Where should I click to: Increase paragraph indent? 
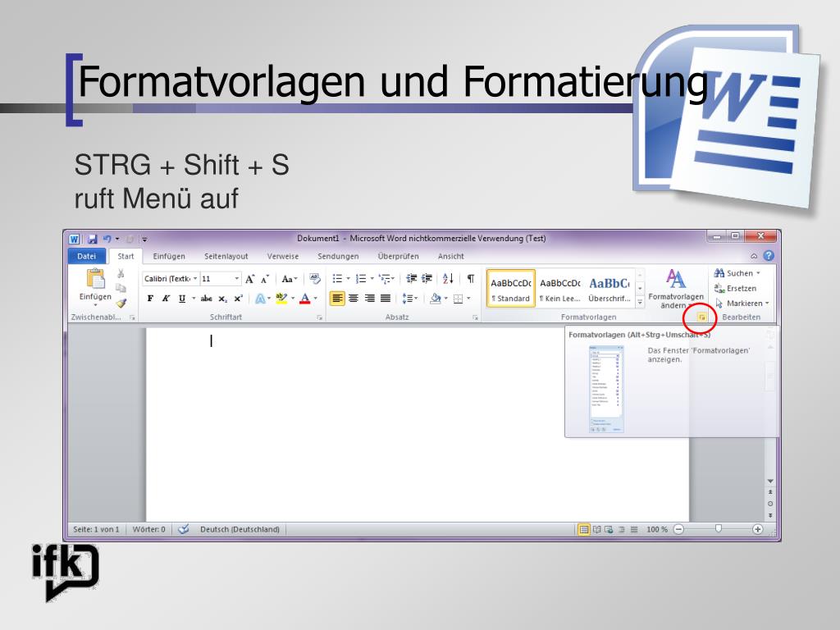coord(427,279)
